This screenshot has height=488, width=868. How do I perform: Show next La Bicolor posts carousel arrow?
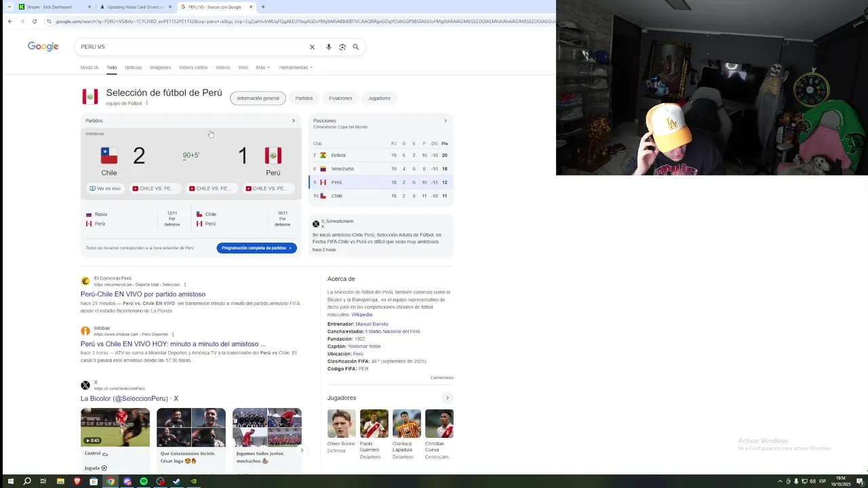302,450
